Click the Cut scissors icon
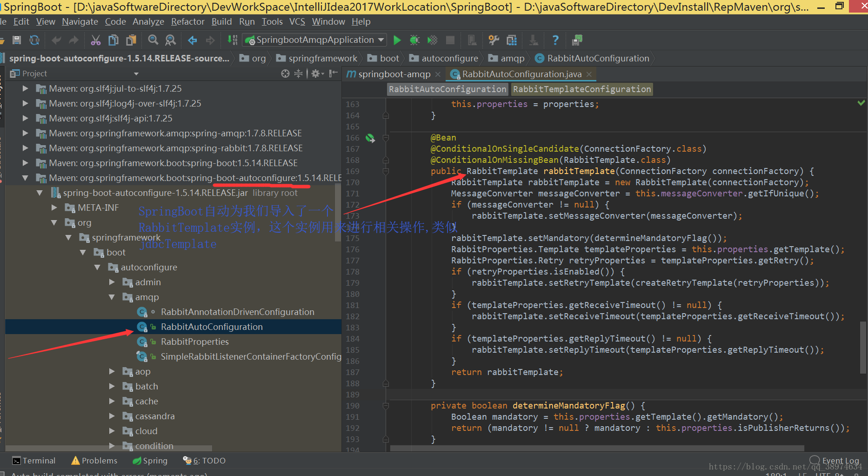The image size is (868, 476). tap(95, 40)
